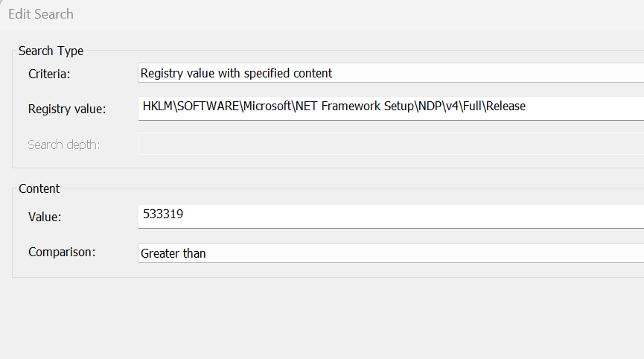Click the 'Edit Search' window title
This screenshot has width=644, height=359.
pos(41,14)
